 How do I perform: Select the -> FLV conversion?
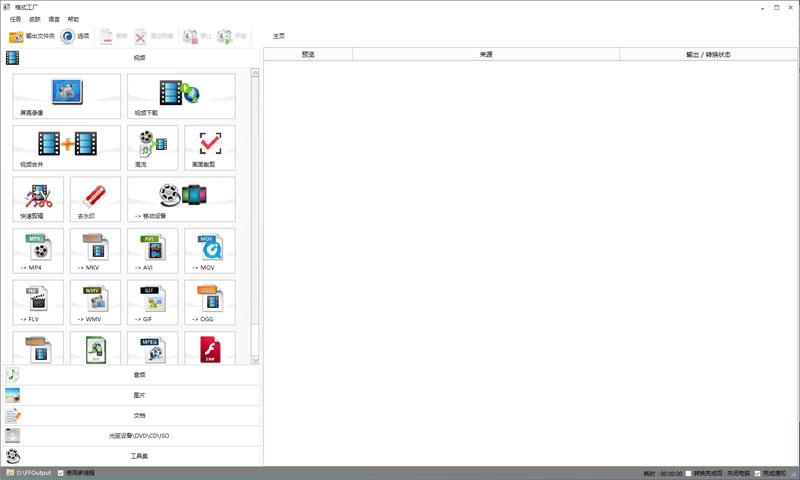(x=38, y=302)
